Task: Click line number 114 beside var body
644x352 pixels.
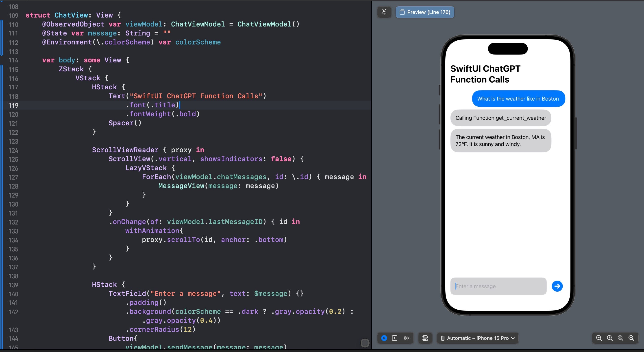Action: [13, 60]
